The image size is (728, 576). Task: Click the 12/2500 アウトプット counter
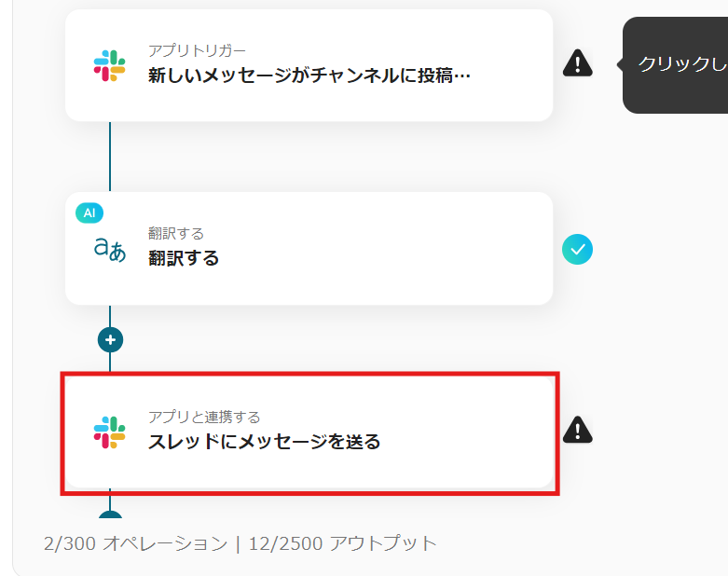(x=343, y=543)
